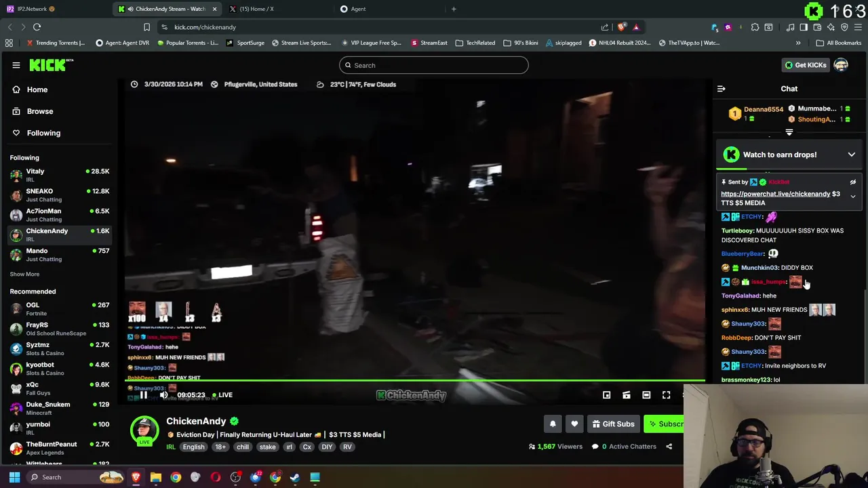Pause the ChickenAndy stream
The width and height of the screenshot is (868, 488).
(144, 395)
